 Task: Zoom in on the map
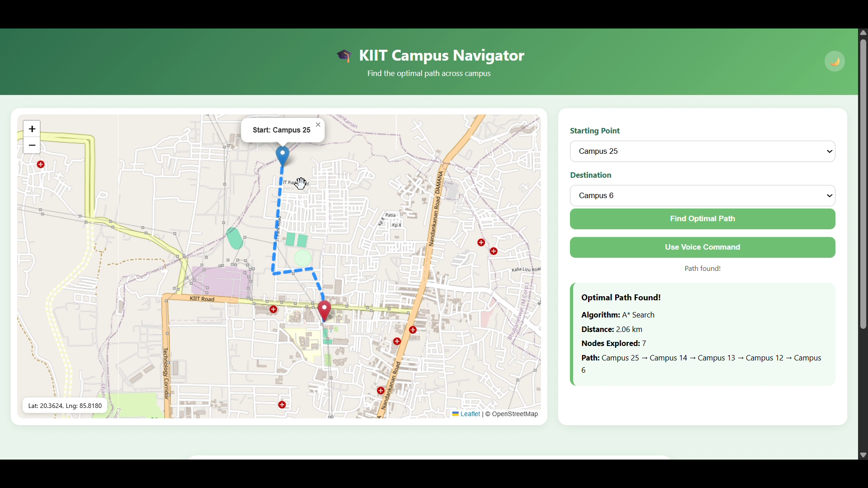(32, 128)
